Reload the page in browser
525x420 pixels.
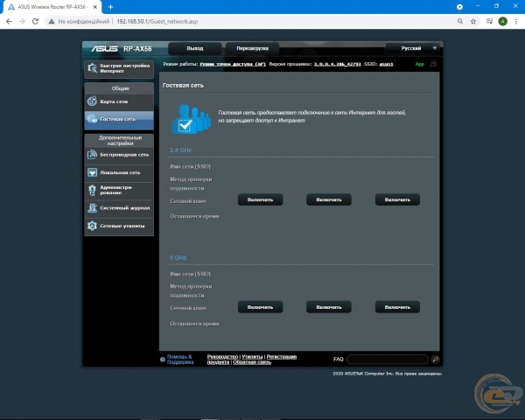(x=35, y=21)
